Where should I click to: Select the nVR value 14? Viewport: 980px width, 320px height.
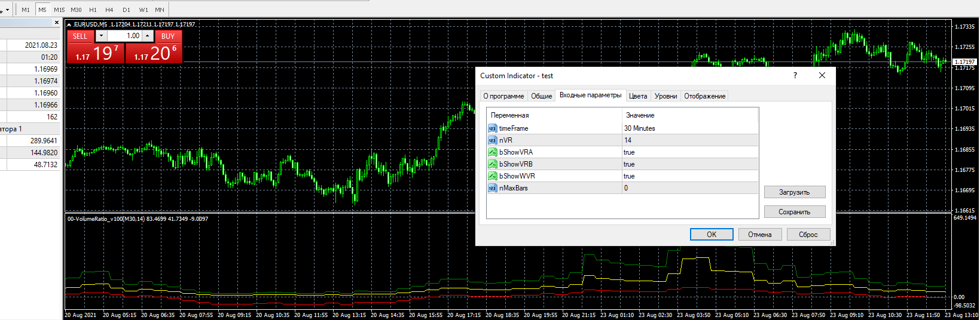[690, 140]
